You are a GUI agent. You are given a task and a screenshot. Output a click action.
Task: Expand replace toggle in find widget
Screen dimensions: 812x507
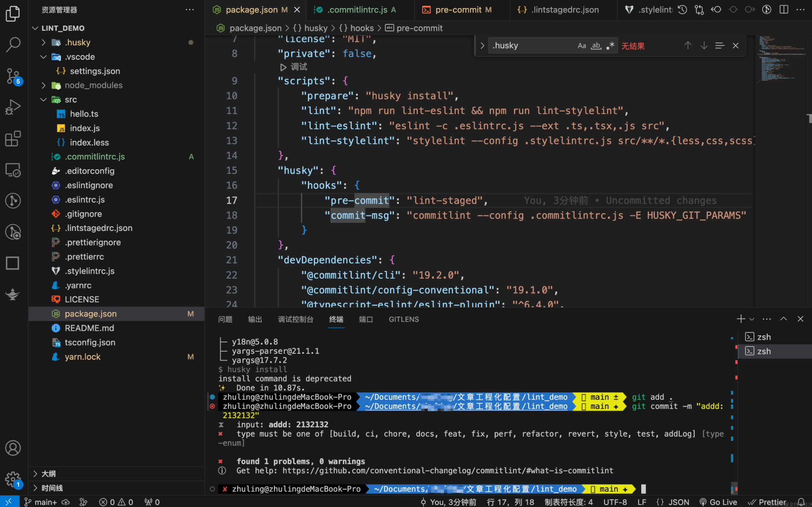tap(482, 46)
